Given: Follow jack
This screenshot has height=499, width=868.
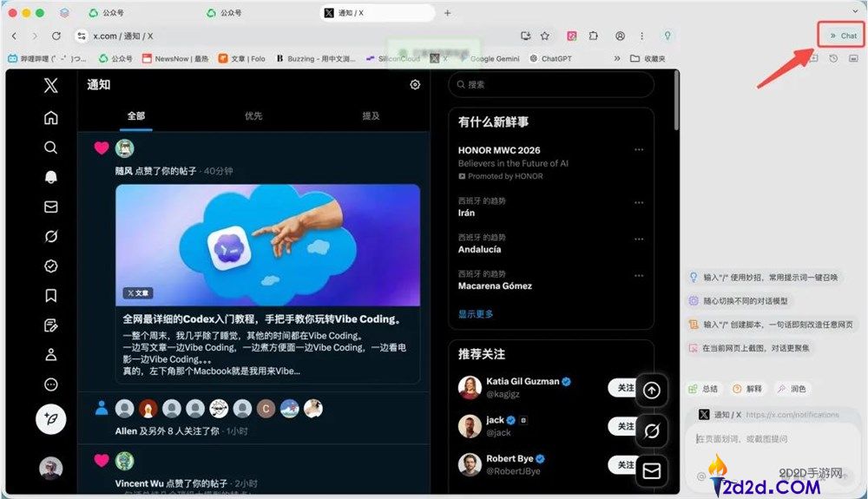Looking at the screenshot, I should (x=622, y=426).
